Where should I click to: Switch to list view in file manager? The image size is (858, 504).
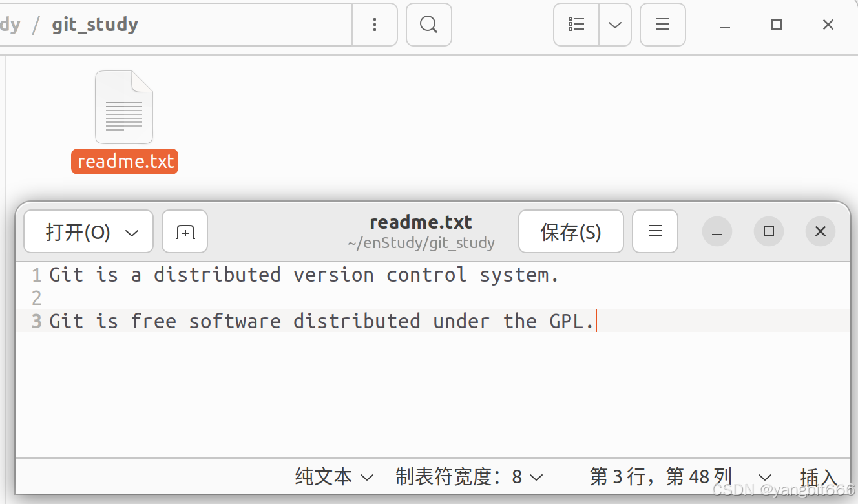(576, 25)
